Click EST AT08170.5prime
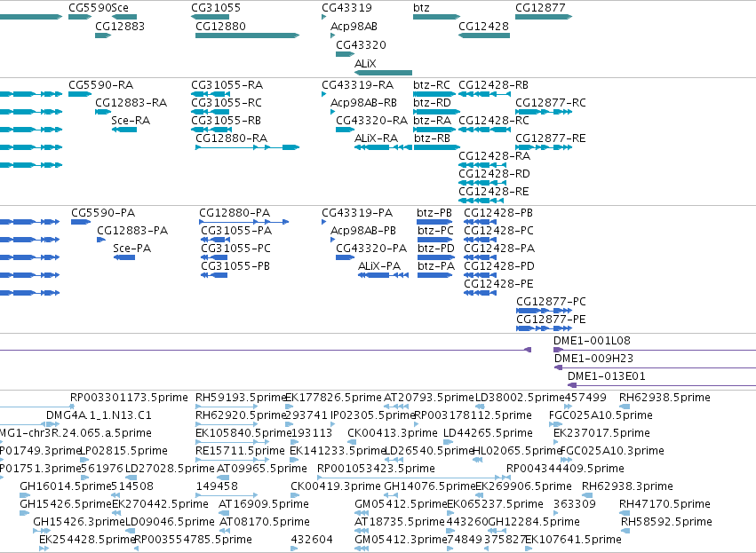Viewport: 756px width, 553px height. (x=265, y=522)
